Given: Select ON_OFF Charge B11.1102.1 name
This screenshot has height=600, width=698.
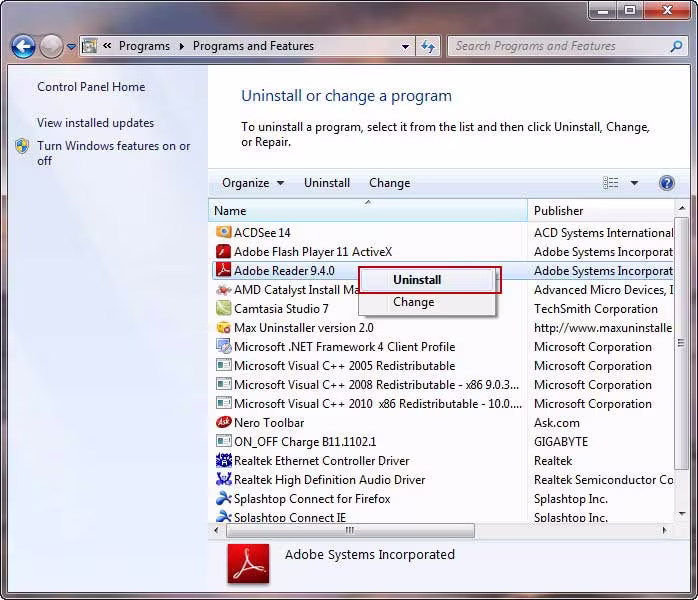Looking at the screenshot, I should tap(305, 442).
